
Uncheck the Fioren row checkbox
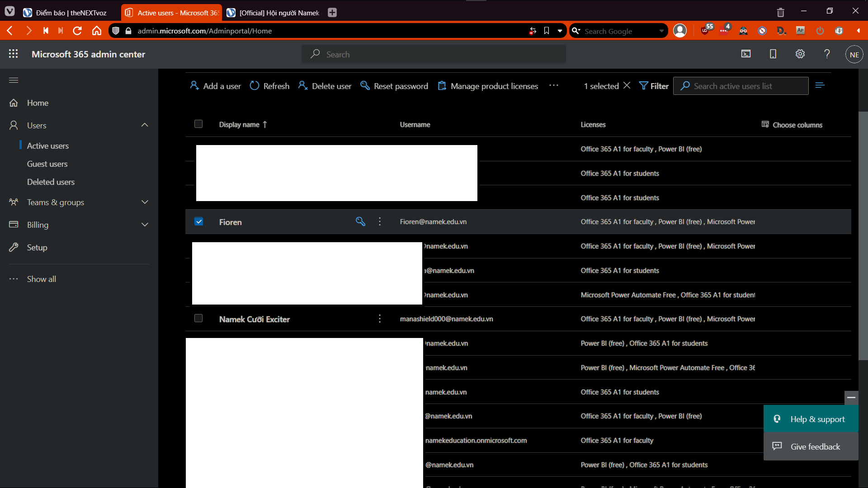coord(199,221)
